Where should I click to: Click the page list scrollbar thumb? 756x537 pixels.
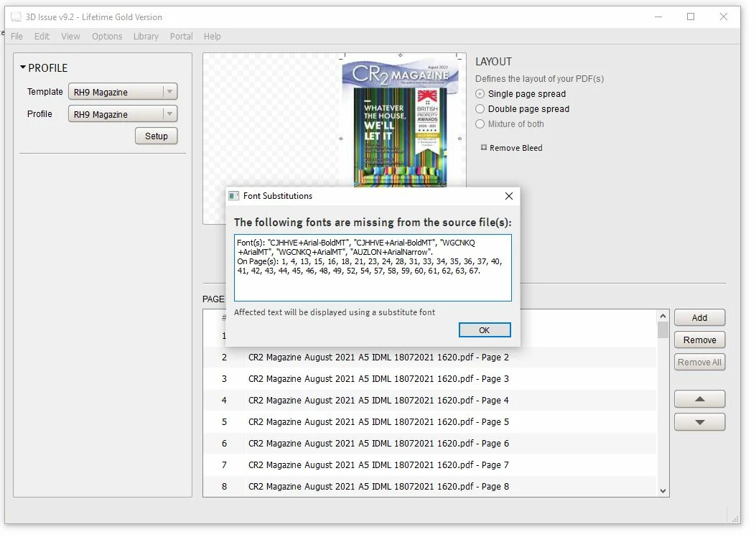(x=663, y=330)
